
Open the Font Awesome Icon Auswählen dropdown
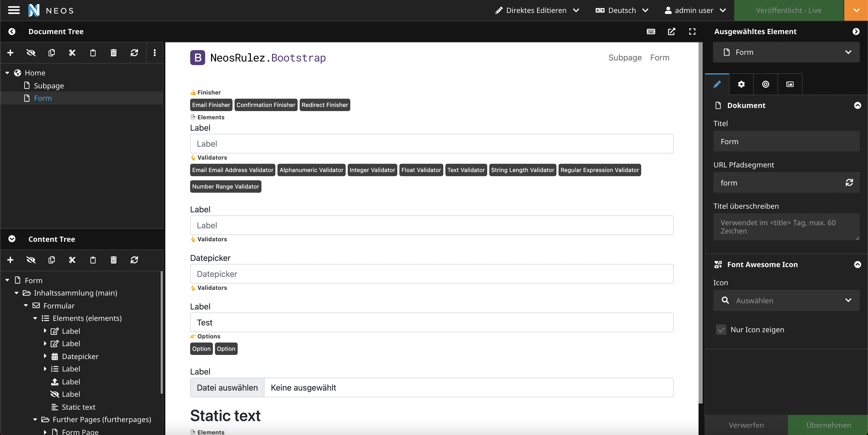point(786,300)
